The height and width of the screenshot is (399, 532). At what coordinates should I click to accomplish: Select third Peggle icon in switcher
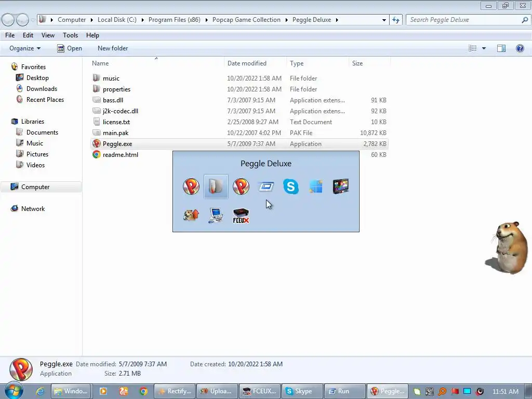tap(241, 187)
